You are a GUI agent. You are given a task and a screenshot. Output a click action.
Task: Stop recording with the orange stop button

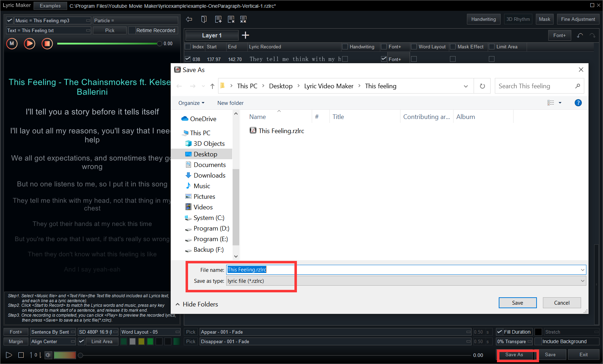pyautogui.click(x=47, y=43)
